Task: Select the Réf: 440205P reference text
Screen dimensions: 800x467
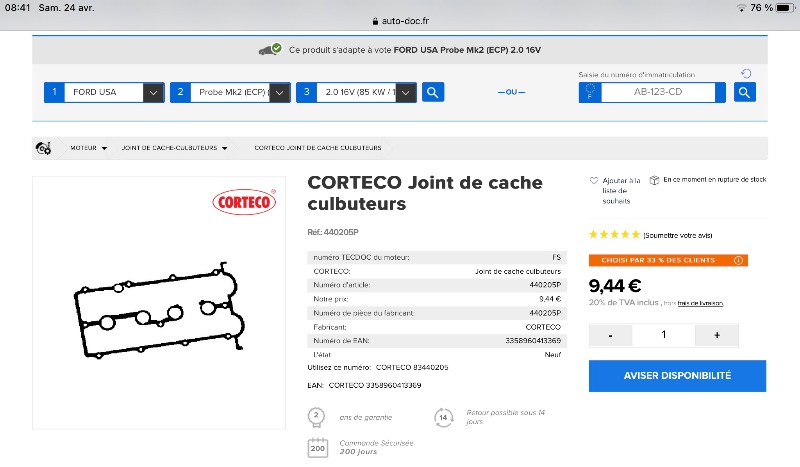Action: pyautogui.click(x=333, y=232)
